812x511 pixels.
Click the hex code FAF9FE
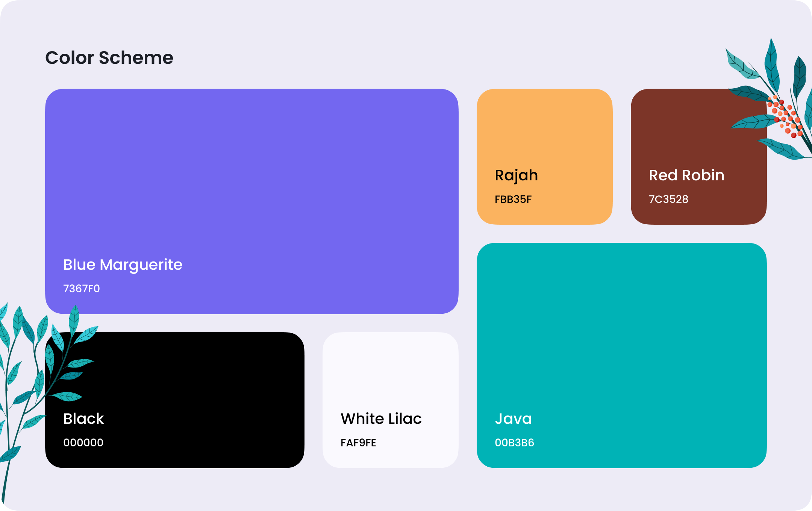358,443
